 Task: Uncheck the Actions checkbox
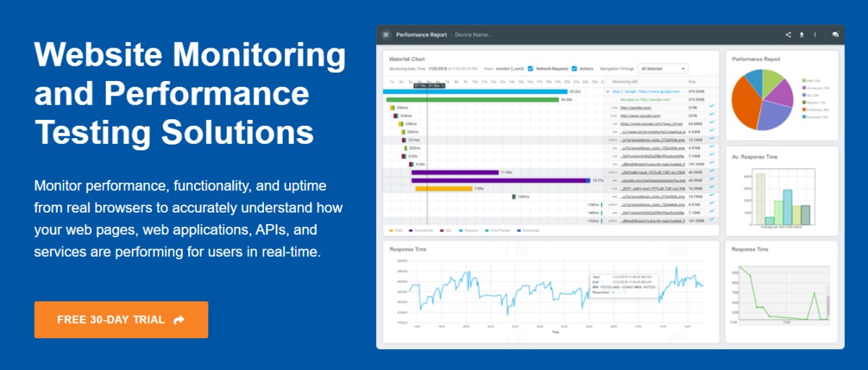click(x=574, y=69)
